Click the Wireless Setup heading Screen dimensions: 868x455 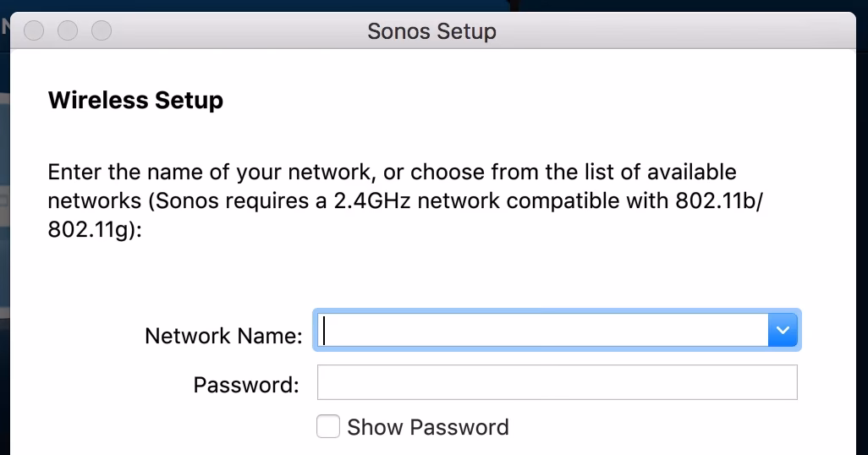[135, 100]
